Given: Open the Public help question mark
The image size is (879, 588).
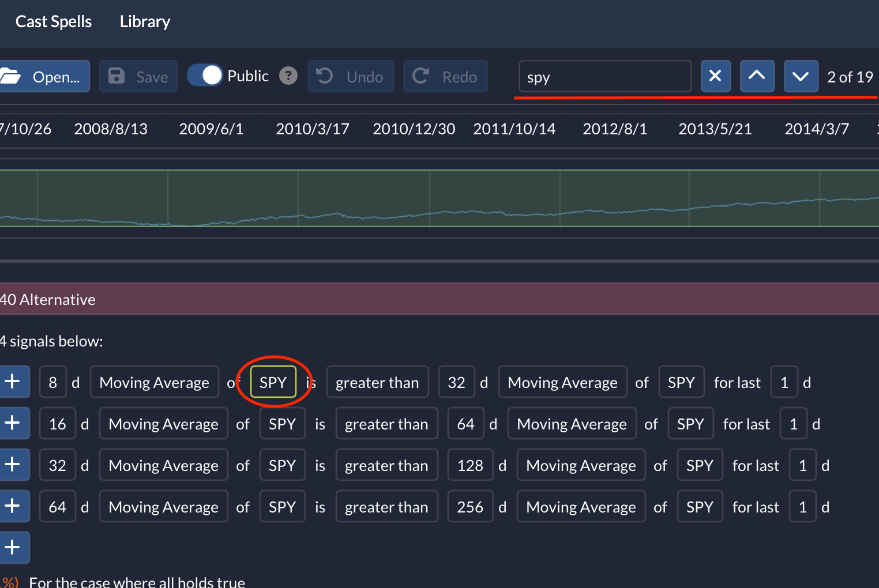Looking at the screenshot, I should [x=288, y=76].
